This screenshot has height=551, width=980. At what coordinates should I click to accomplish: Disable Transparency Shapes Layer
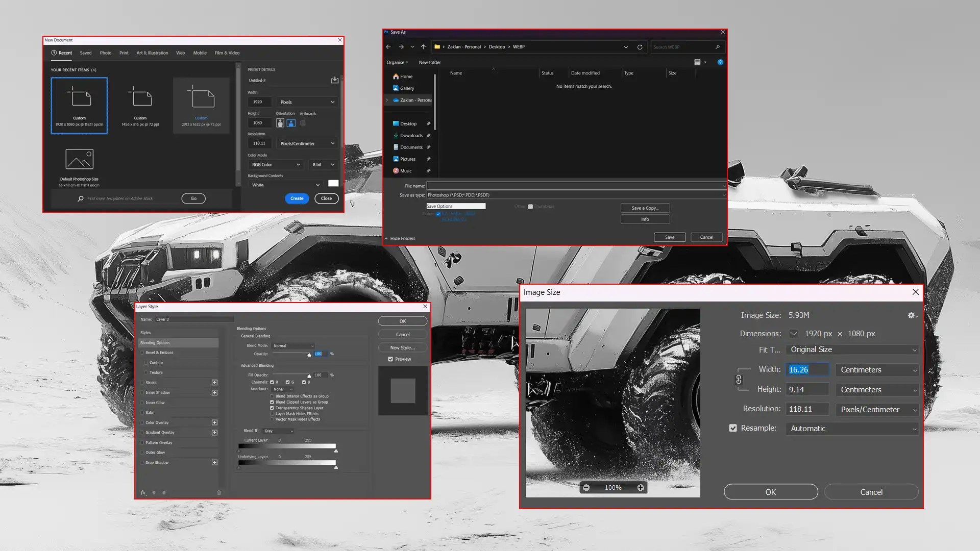tap(272, 408)
